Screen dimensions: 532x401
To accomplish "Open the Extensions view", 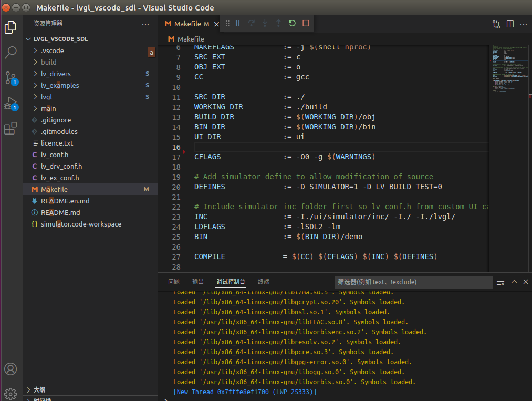I will [11, 128].
